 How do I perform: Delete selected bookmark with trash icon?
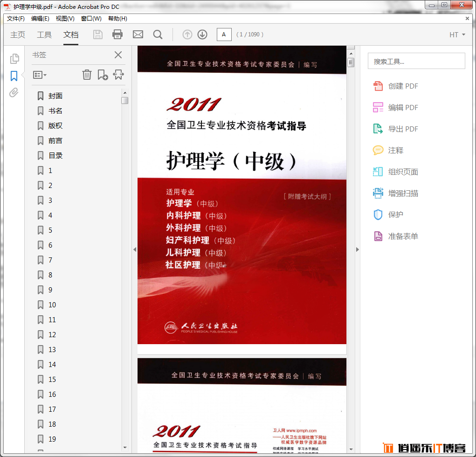[x=87, y=75]
